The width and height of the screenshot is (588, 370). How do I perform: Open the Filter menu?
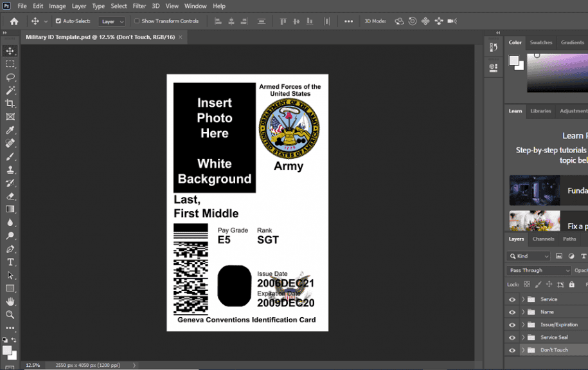tap(139, 6)
